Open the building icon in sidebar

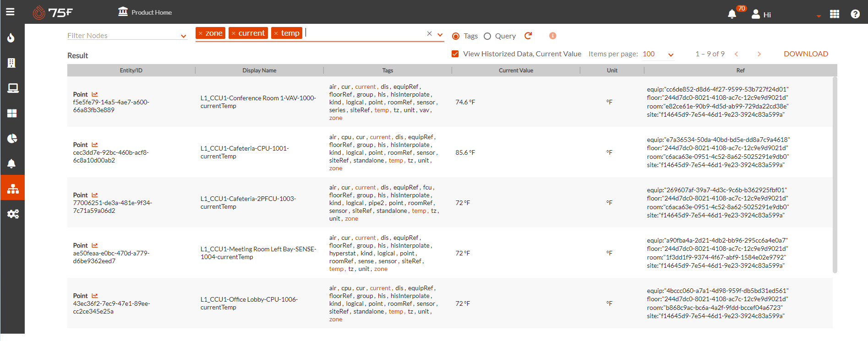(11, 63)
